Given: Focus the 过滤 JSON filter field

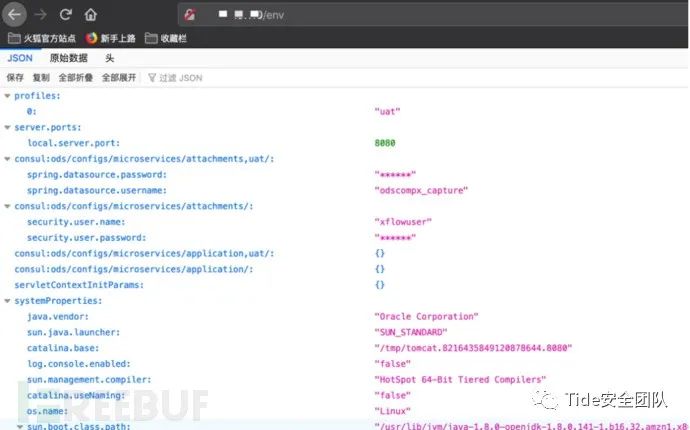Looking at the screenshot, I should point(180,78).
